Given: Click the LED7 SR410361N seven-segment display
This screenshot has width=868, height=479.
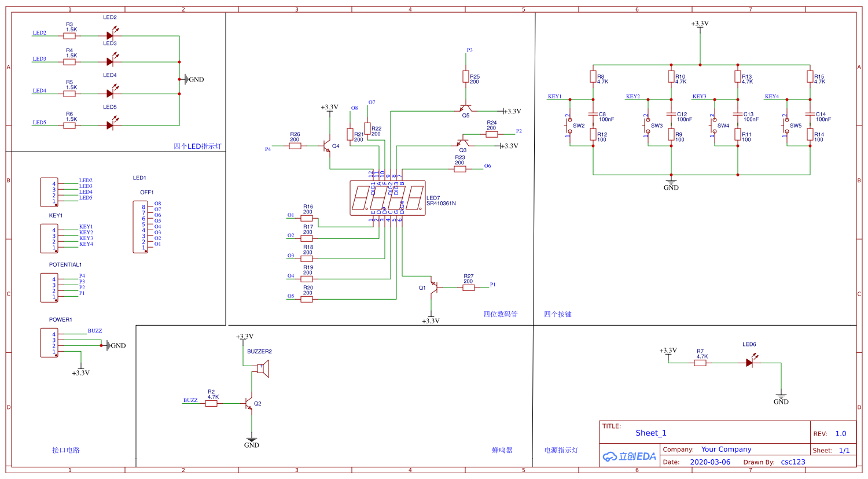Looking at the screenshot, I should [388, 198].
